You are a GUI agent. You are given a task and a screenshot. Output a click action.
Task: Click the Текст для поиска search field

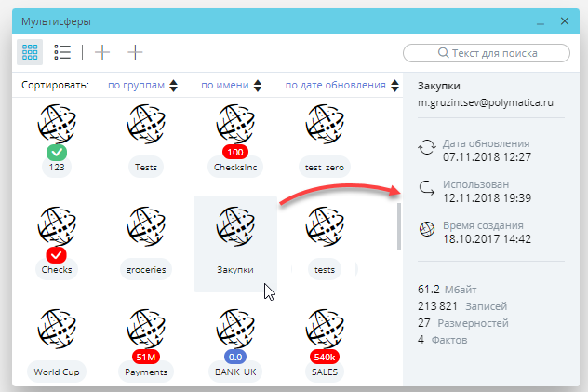coord(487,53)
